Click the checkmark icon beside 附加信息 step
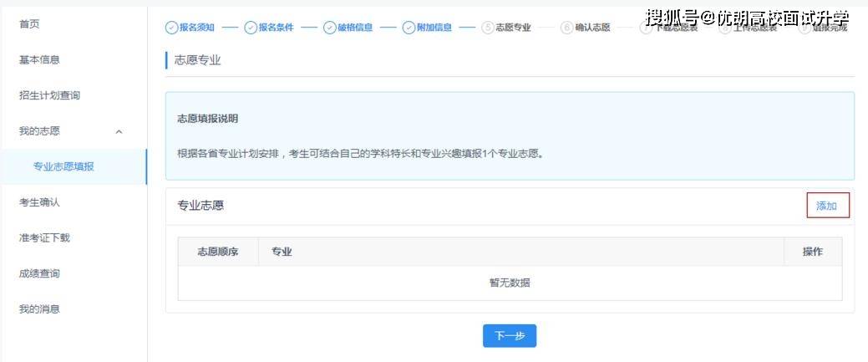 (409, 28)
